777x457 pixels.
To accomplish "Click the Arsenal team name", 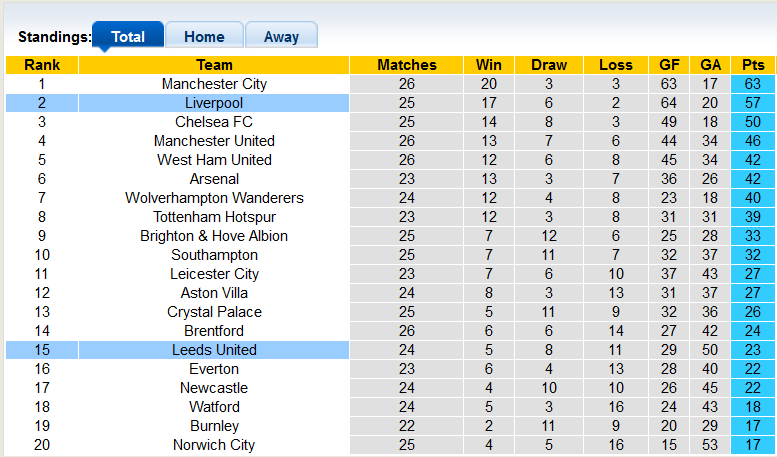I will [x=214, y=179].
